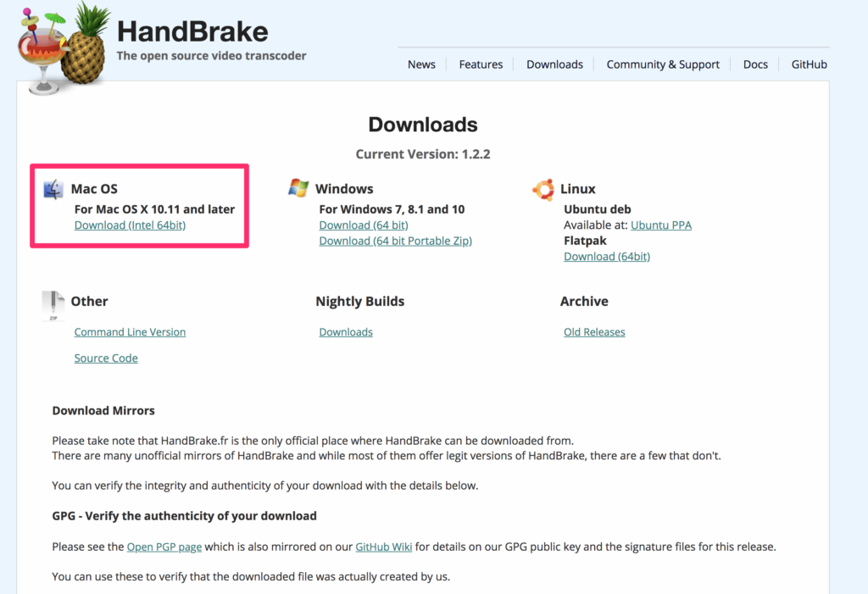The image size is (868, 594).
Task: Open Community & Support in navigation
Action: (663, 64)
